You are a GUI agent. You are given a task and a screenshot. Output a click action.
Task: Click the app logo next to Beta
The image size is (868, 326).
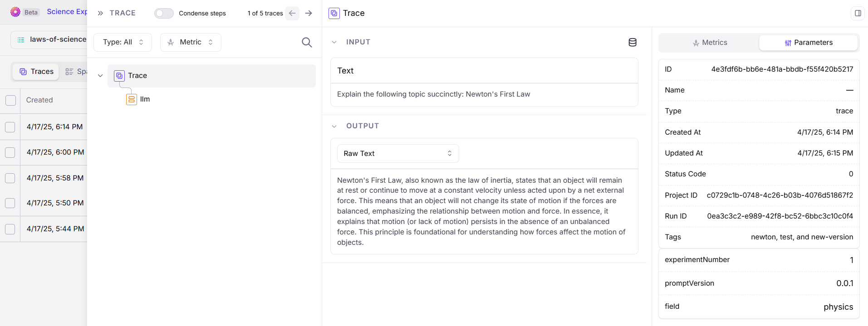click(15, 12)
